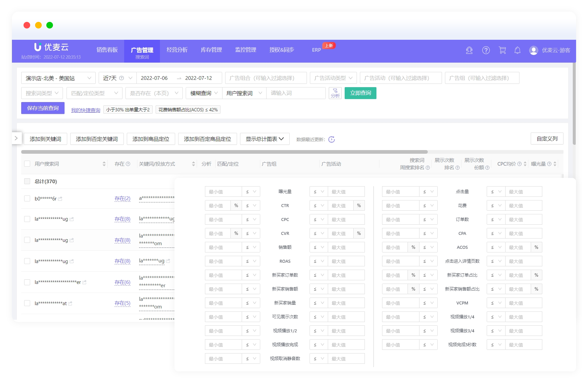Open the 演示店-北美 - 美国站 store dropdown

[x=58, y=78]
